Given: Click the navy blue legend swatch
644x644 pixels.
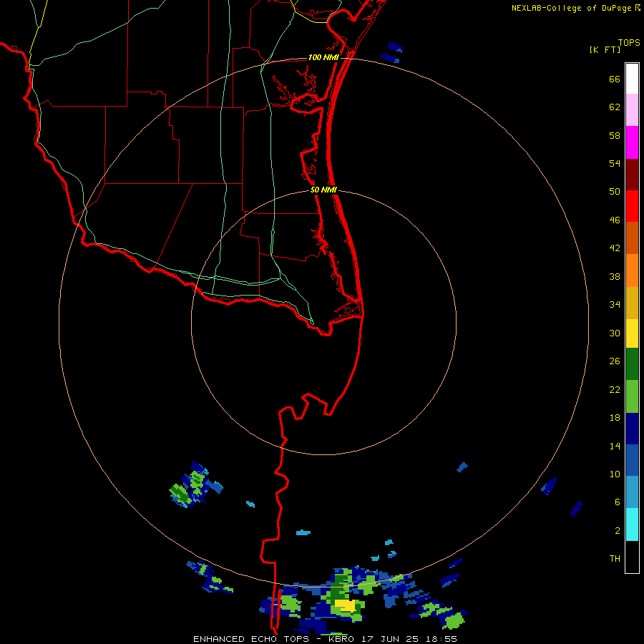Looking at the screenshot, I should tap(632, 429).
